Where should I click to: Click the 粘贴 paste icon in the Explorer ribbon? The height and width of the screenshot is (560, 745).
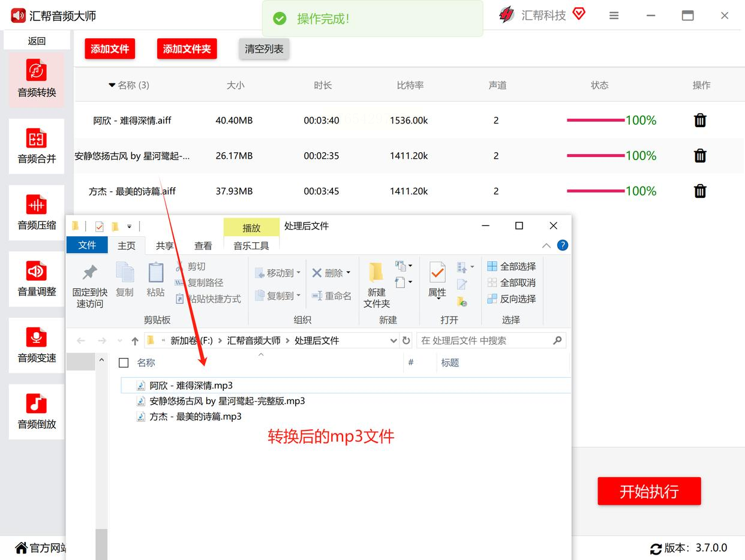[155, 272]
